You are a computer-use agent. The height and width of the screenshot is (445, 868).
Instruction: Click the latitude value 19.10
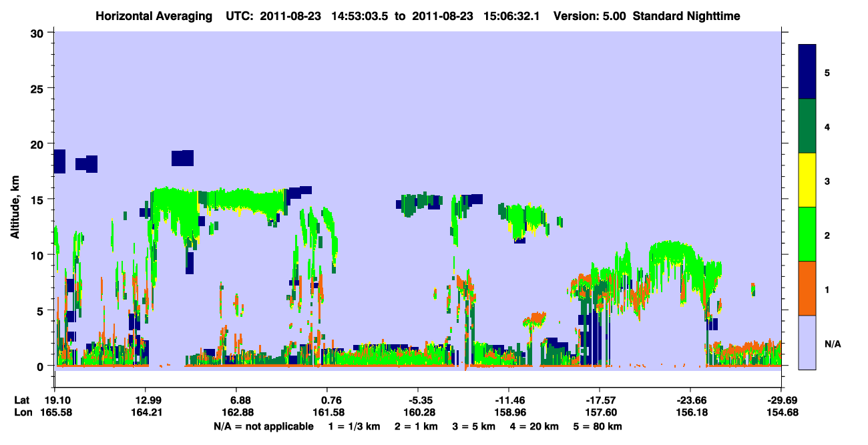(57, 400)
